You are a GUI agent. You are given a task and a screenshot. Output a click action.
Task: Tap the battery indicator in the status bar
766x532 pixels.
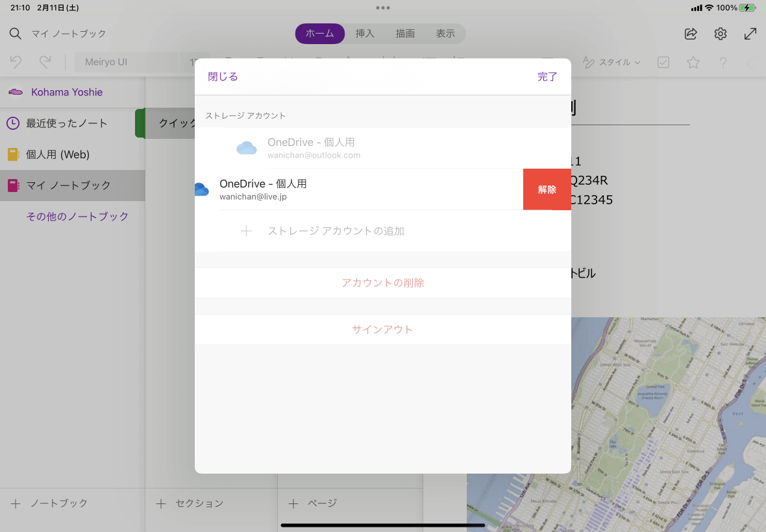747,8
